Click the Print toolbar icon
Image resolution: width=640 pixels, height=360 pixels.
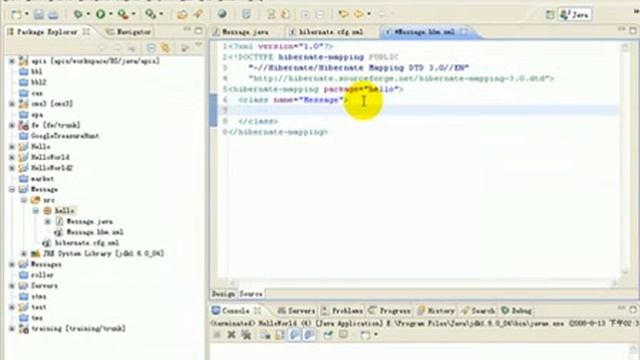[53, 15]
